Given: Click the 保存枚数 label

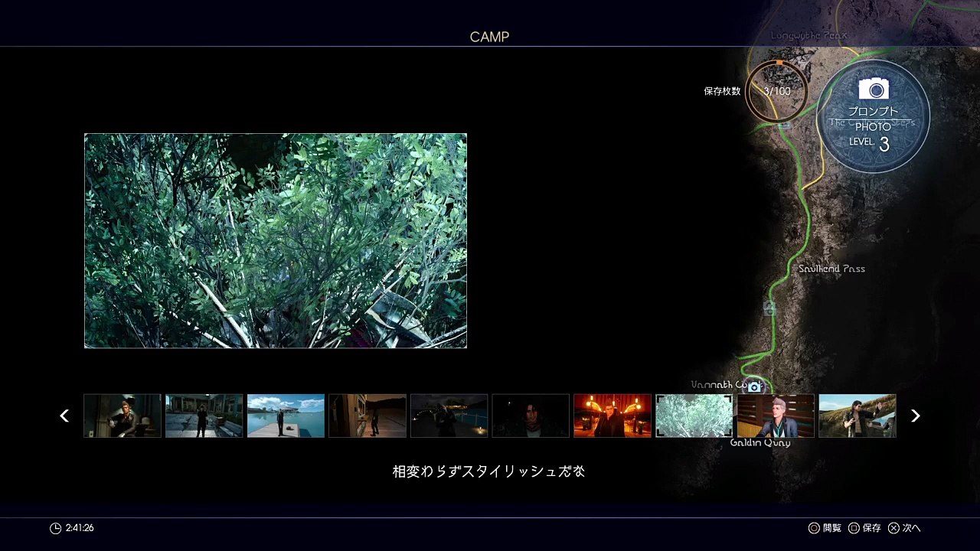Looking at the screenshot, I should point(722,91).
